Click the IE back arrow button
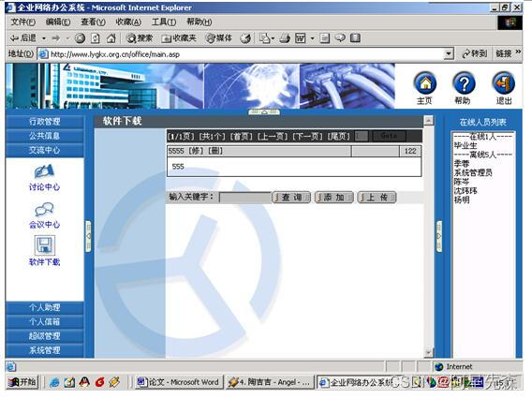The image size is (532, 399). click(x=22, y=38)
